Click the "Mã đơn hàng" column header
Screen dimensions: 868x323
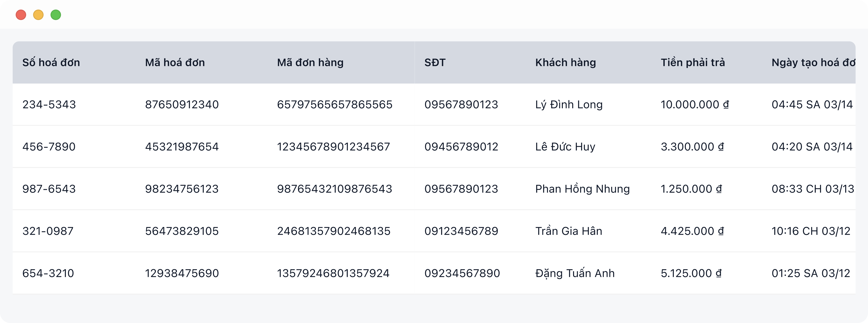click(310, 63)
